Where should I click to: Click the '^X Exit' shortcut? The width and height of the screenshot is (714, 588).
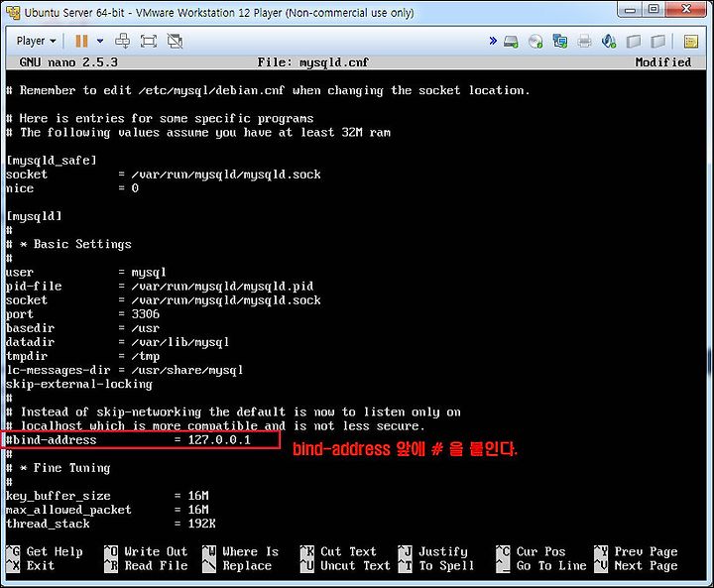pos(31,565)
